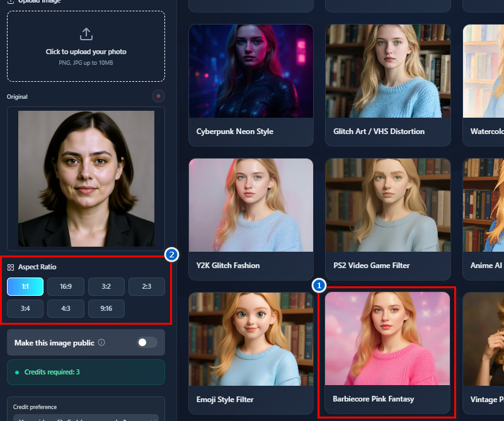Click the Aspect Ratio grid icon
Image resolution: width=504 pixels, height=421 pixels.
pyautogui.click(x=11, y=267)
